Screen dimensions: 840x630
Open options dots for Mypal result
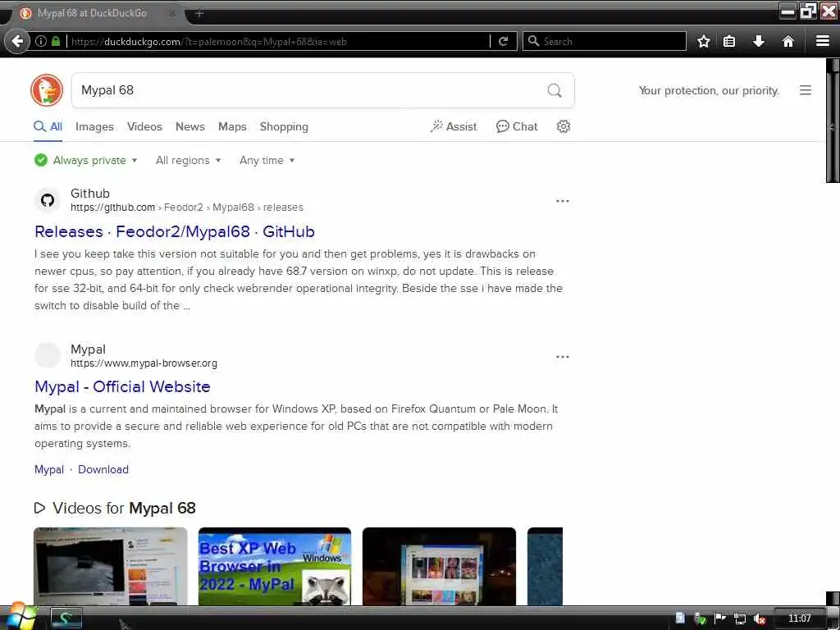563,357
